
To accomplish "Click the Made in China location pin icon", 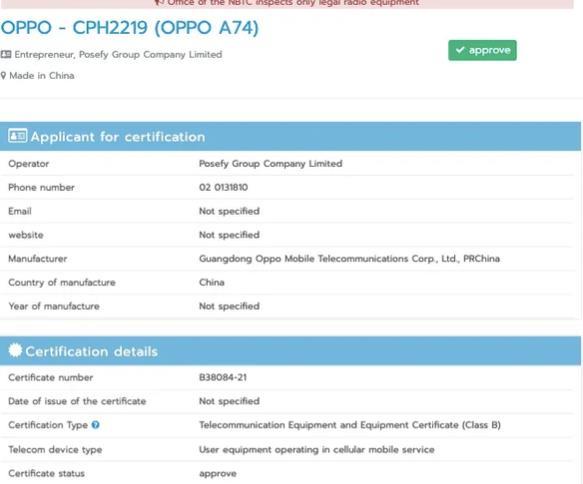I will 3,76.
